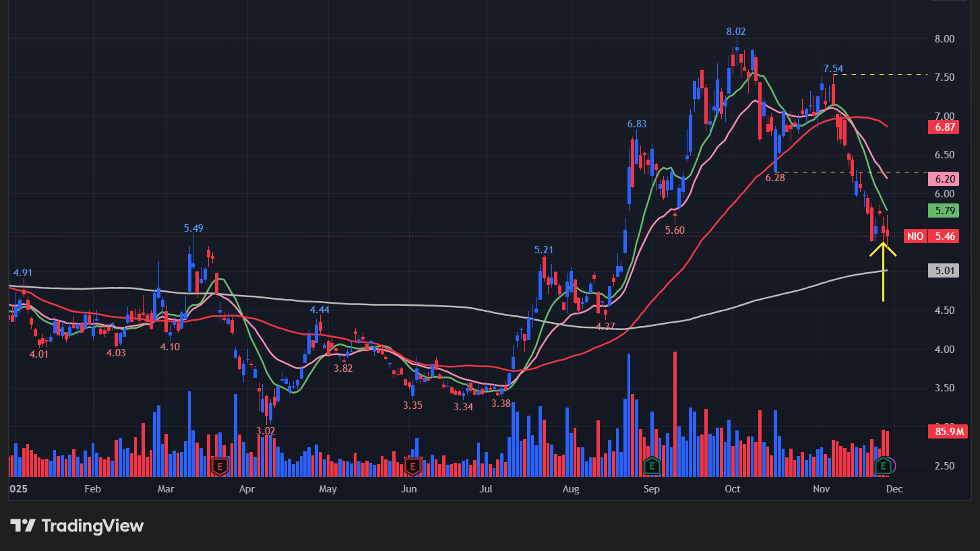This screenshot has width=980, height=551.
Task: Click the Apr label on time axis
Action: (247, 489)
